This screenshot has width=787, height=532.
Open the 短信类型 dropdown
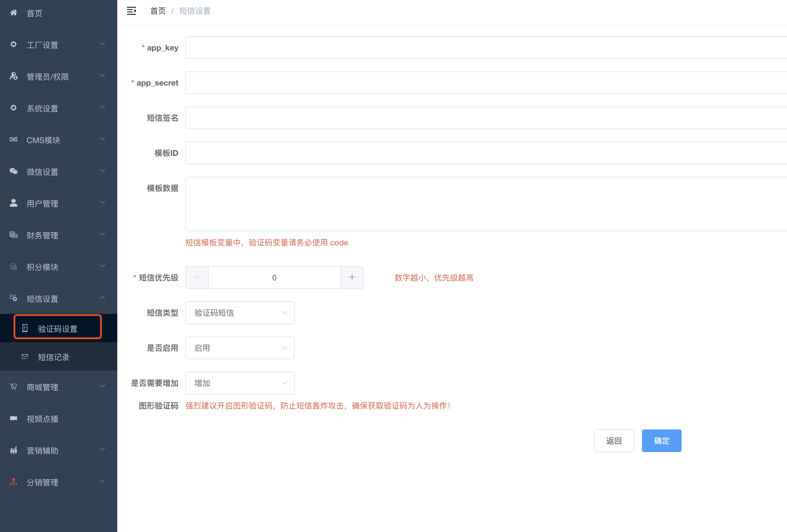[x=240, y=313]
